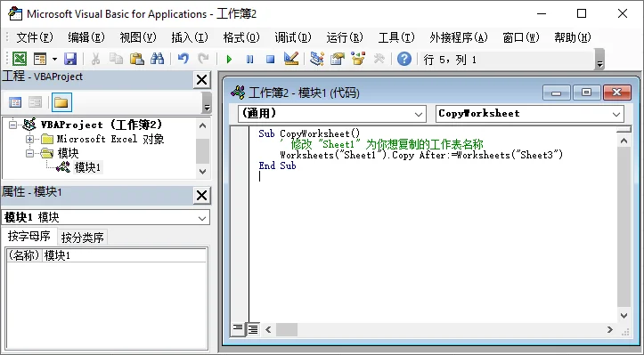The image size is (644, 355).
Task: Click the View Microsoft Excel toolbar icon
Action: pos(19,59)
